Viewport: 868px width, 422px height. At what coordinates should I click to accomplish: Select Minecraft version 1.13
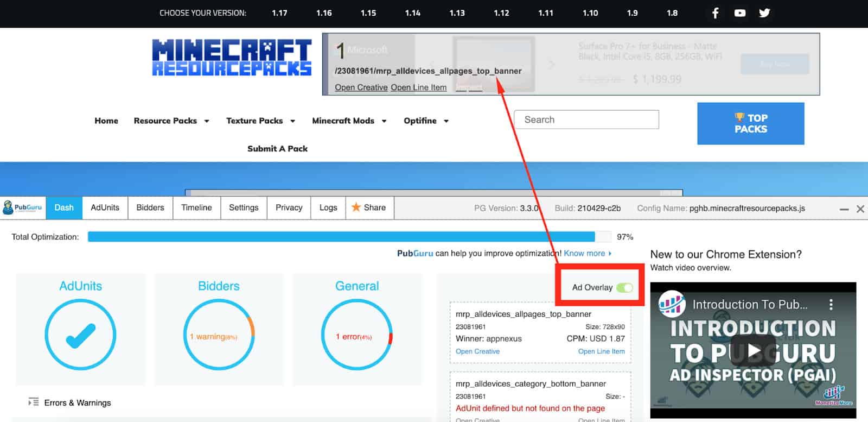point(457,13)
